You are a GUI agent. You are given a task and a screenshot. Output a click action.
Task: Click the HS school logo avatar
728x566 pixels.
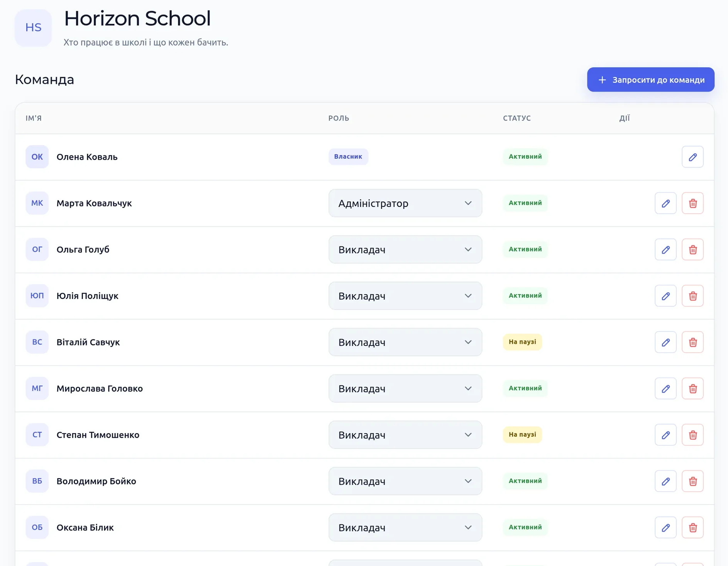tap(33, 28)
